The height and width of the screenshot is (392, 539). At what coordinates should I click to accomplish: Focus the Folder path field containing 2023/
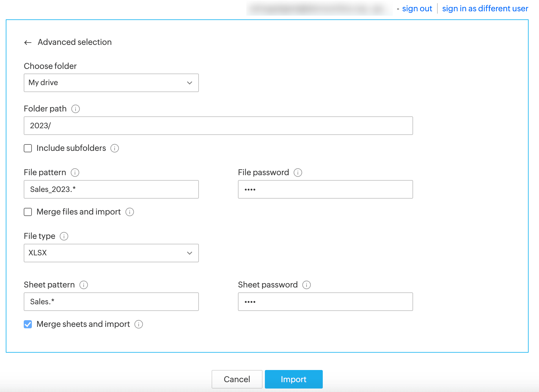click(x=218, y=126)
